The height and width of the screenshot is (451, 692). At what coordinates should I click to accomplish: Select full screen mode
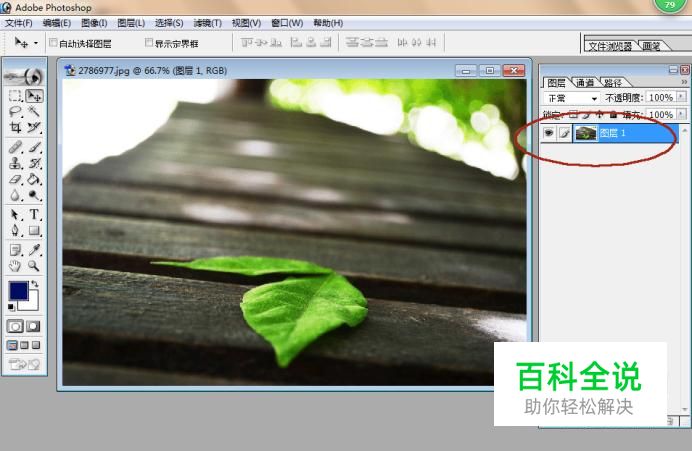tap(36, 345)
